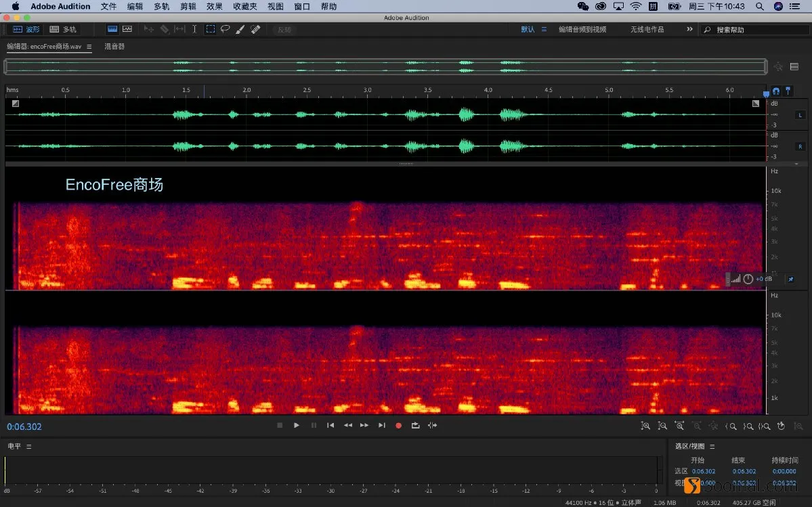Open the 选区/视图 panel menu
Image resolution: width=812 pixels, height=507 pixels.
click(x=712, y=446)
